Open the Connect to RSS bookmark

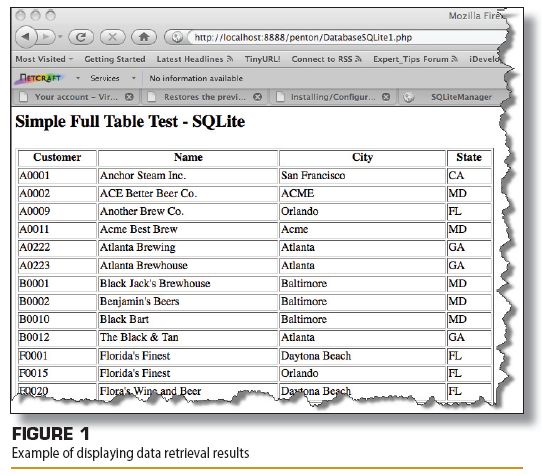tap(327, 59)
